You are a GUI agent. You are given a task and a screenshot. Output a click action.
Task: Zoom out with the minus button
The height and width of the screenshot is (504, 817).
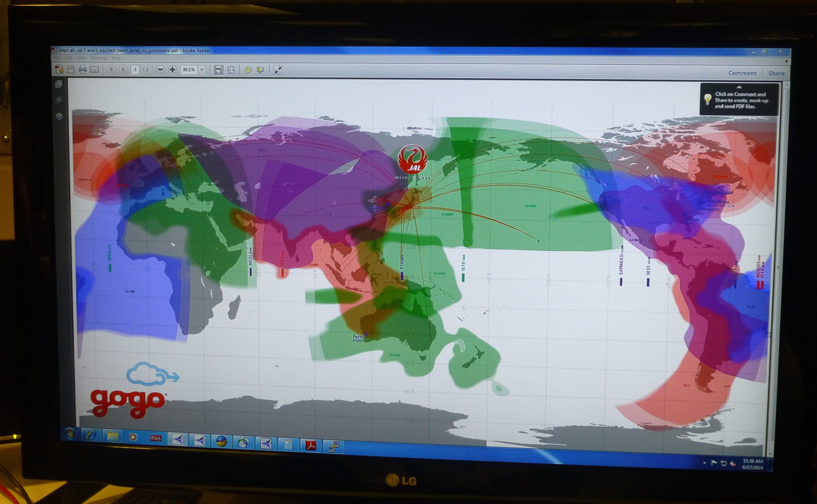click(160, 69)
